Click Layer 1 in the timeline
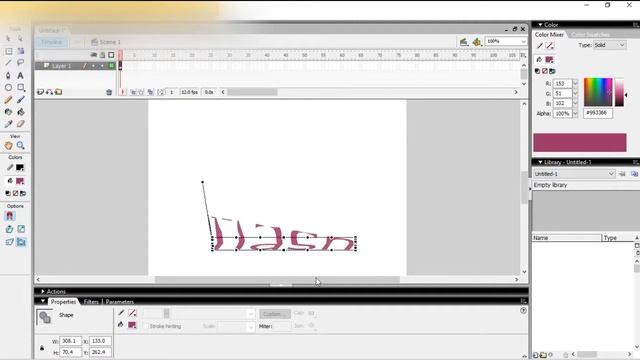Image resolution: width=640 pixels, height=360 pixels. pyautogui.click(x=61, y=66)
